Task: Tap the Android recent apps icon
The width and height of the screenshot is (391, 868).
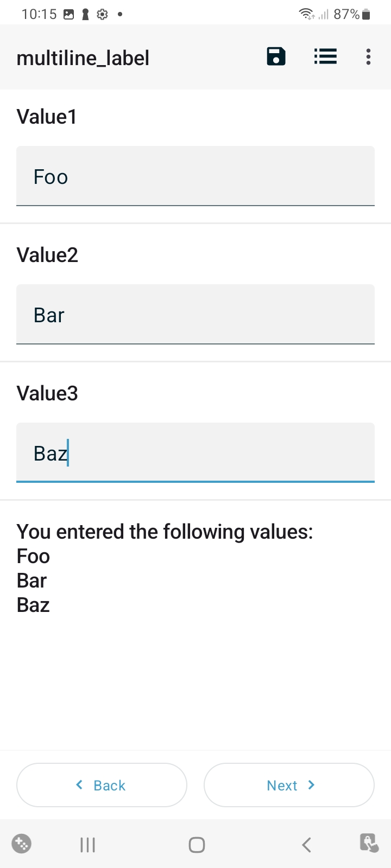Action: tap(87, 844)
